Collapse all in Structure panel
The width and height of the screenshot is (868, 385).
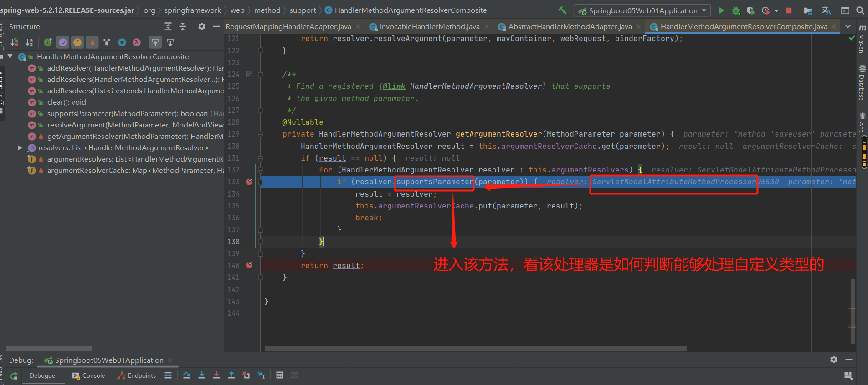pyautogui.click(x=183, y=26)
